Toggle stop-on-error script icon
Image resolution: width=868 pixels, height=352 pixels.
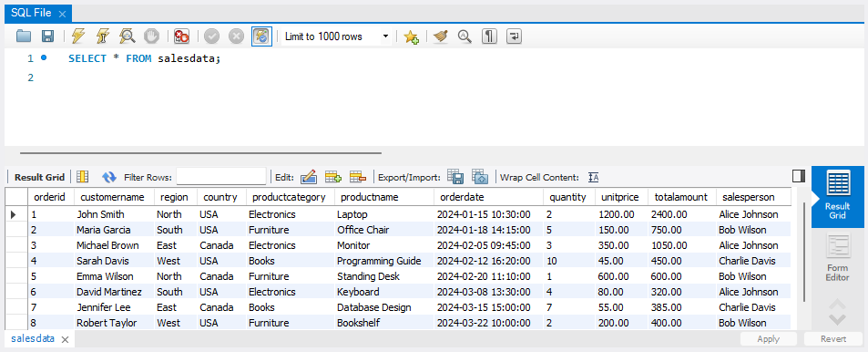point(181,36)
